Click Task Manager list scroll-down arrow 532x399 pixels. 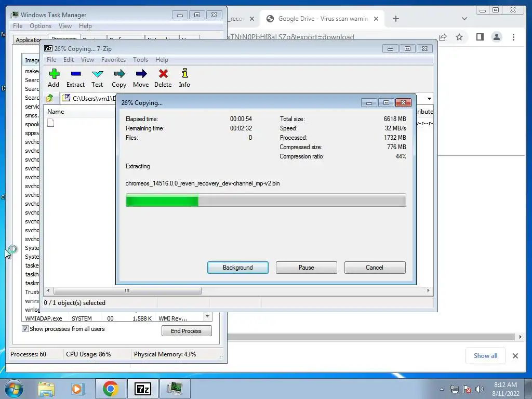tap(207, 316)
